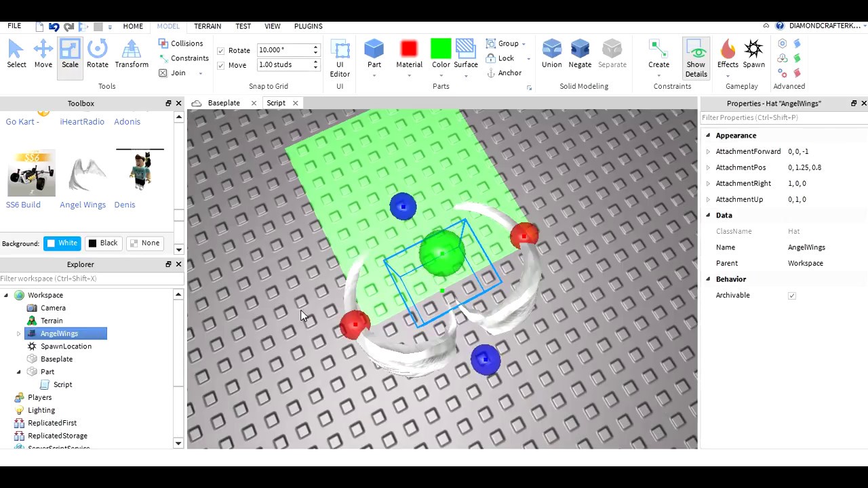This screenshot has height=488, width=868.
Task: Insert a Spawn location
Action: [753, 54]
